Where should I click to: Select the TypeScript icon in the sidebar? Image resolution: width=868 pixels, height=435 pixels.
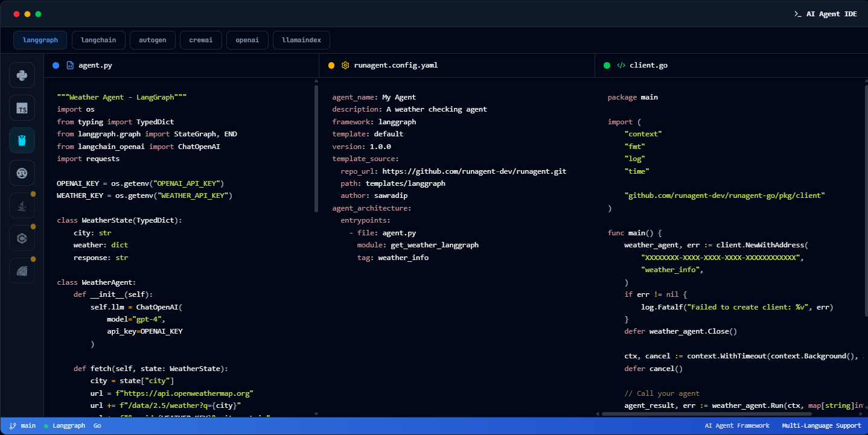coord(22,108)
